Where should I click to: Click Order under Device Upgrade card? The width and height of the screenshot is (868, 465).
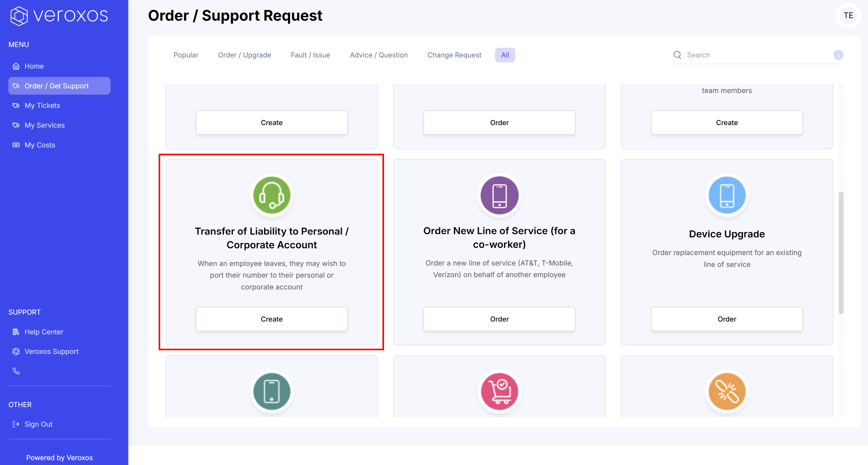click(x=727, y=319)
